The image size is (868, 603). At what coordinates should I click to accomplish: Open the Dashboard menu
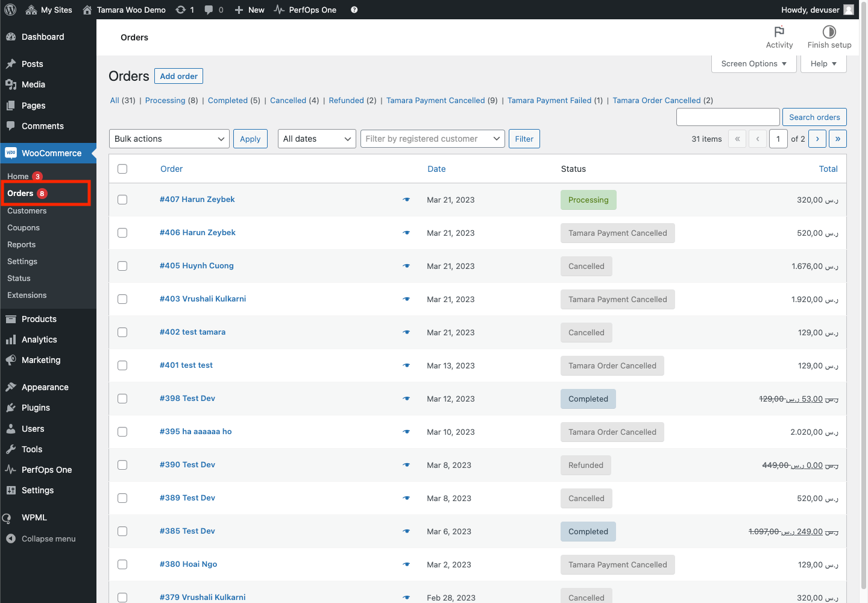(48, 37)
